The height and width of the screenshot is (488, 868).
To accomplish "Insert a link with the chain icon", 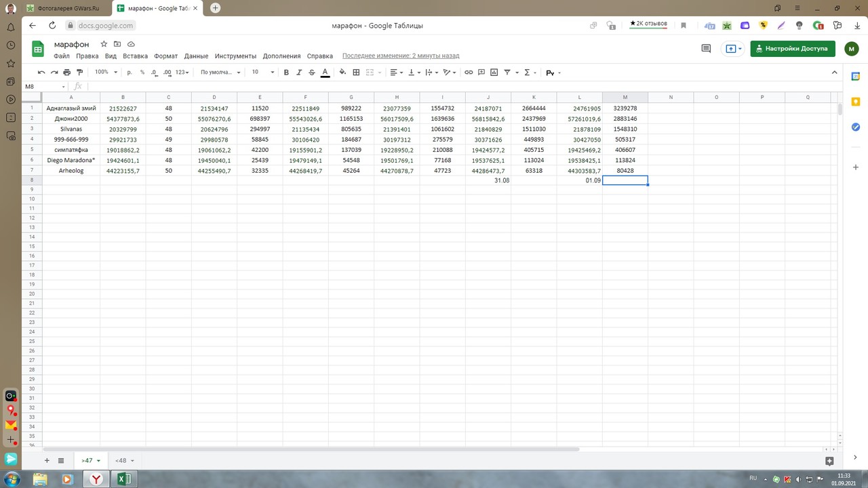I will point(469,72).
